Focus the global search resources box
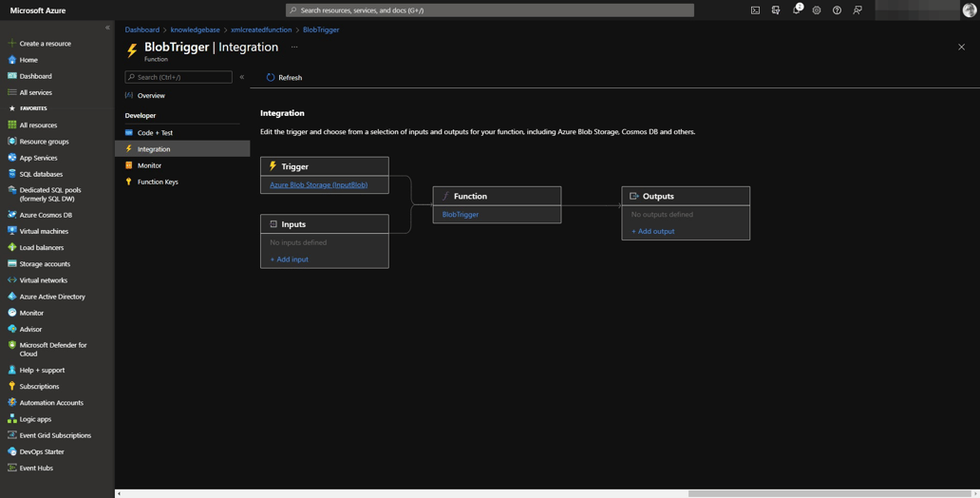Image resolution: width=980 pixels, height=498 pixels. tap(490, 10)
